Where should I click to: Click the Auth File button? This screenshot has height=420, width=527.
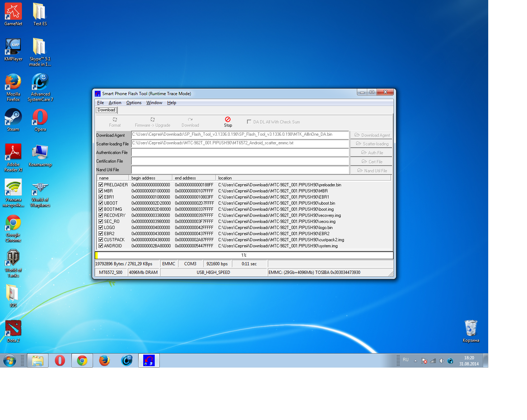[x=371, y=153]
